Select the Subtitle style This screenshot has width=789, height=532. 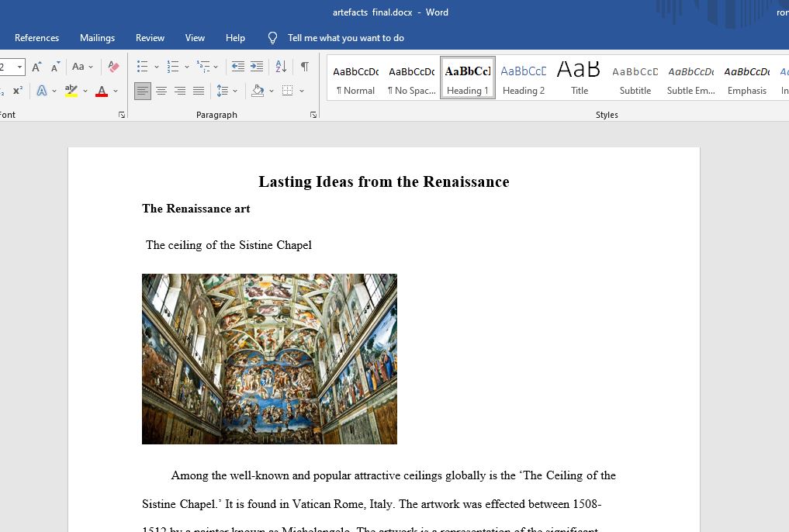tap(635, 78)
